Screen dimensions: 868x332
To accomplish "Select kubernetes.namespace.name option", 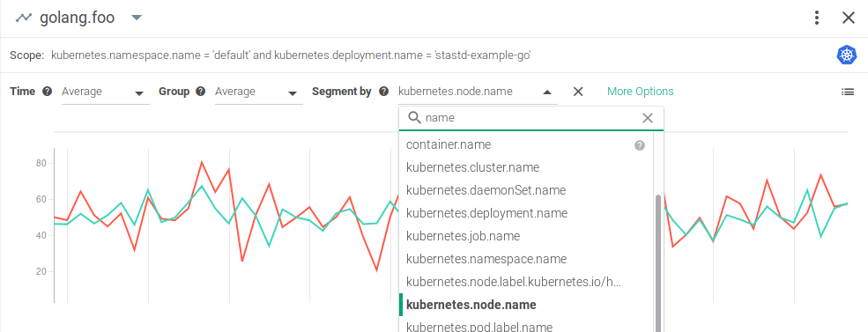I will (526, 259).
